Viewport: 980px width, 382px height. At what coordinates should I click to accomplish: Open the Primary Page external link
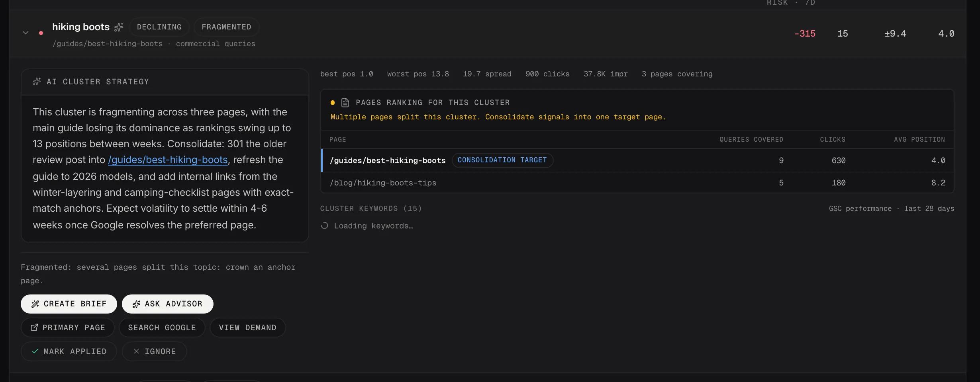68,327
